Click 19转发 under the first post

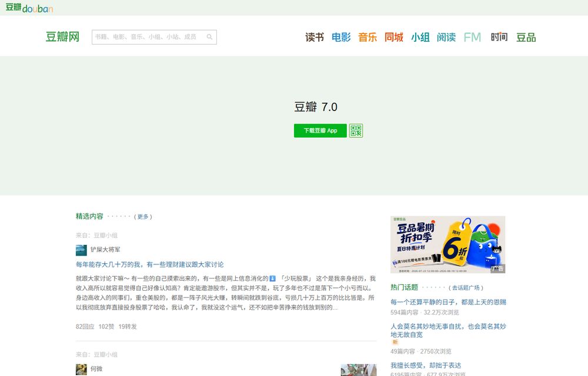(128, 327)
